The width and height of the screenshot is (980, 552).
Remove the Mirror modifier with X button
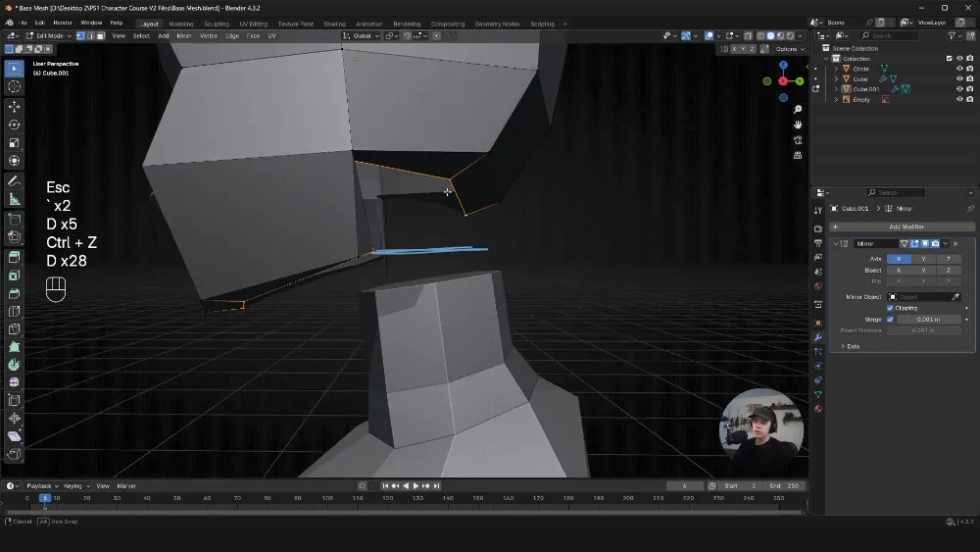click(x=955, y=244)
